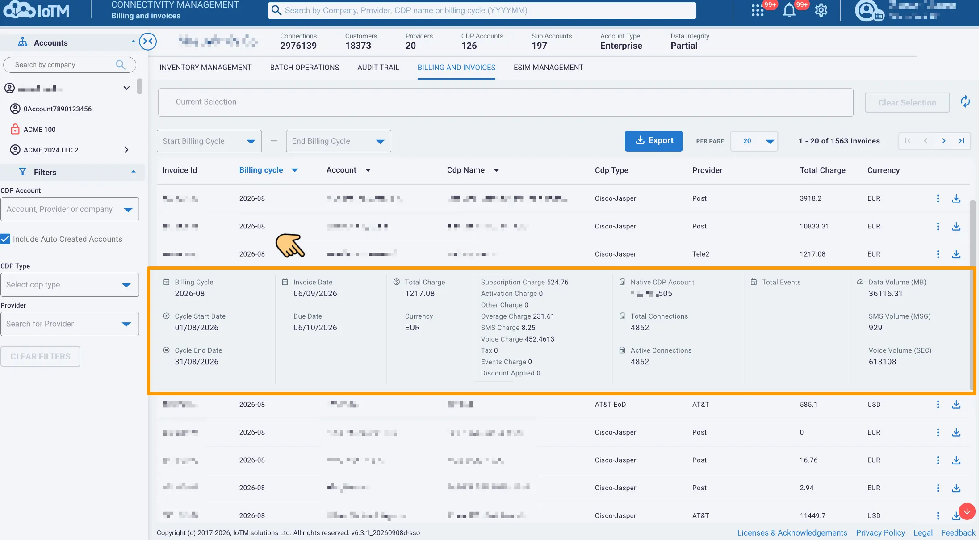Viewport: 980px width, 540px height.
Task: Open more options for the Tele2 invoice
Action: pos(938,254)
